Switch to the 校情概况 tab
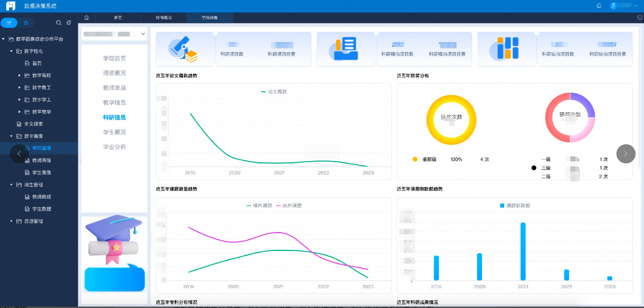Viewport: 644px width, 308px height. pyautogui.click(x=164, y=18)
